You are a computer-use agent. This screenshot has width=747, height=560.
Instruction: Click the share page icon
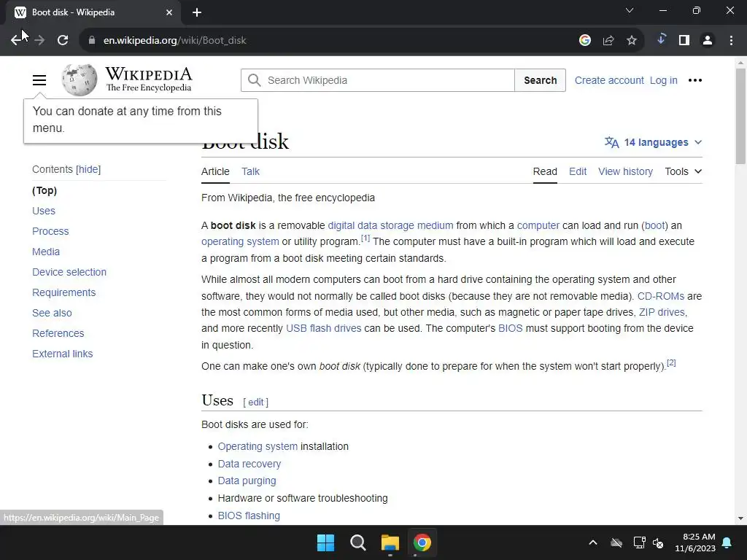coord(608,41)
